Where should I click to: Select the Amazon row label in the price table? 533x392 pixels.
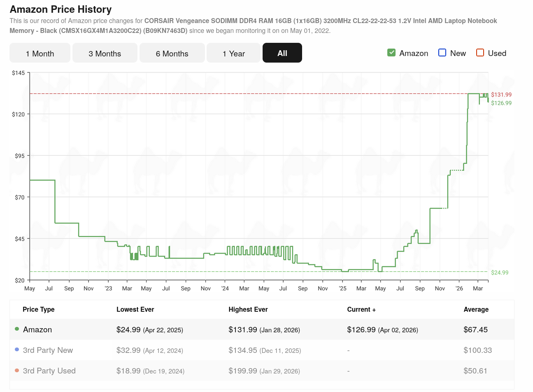37,330
